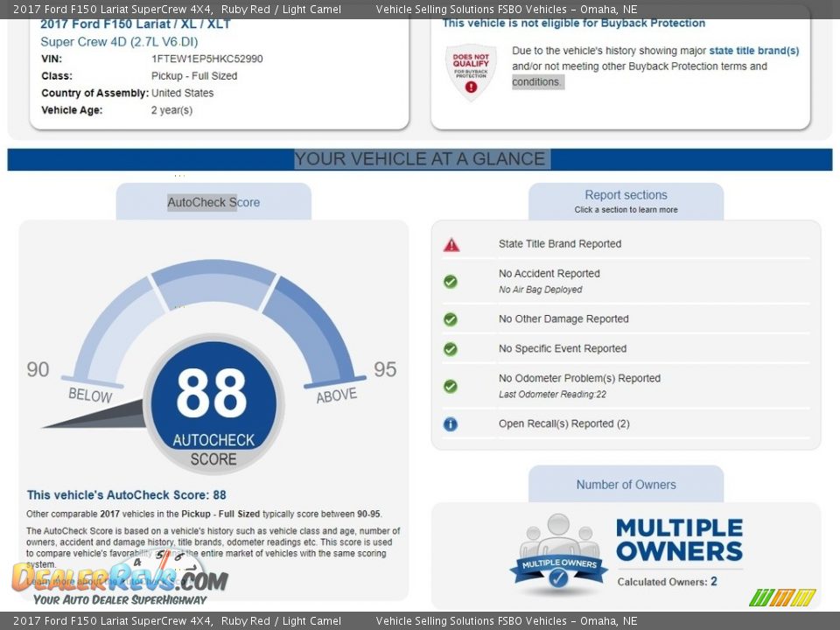Click the Super Crew 4D (2.7L V6.DI) text

[x=119, y=42]
